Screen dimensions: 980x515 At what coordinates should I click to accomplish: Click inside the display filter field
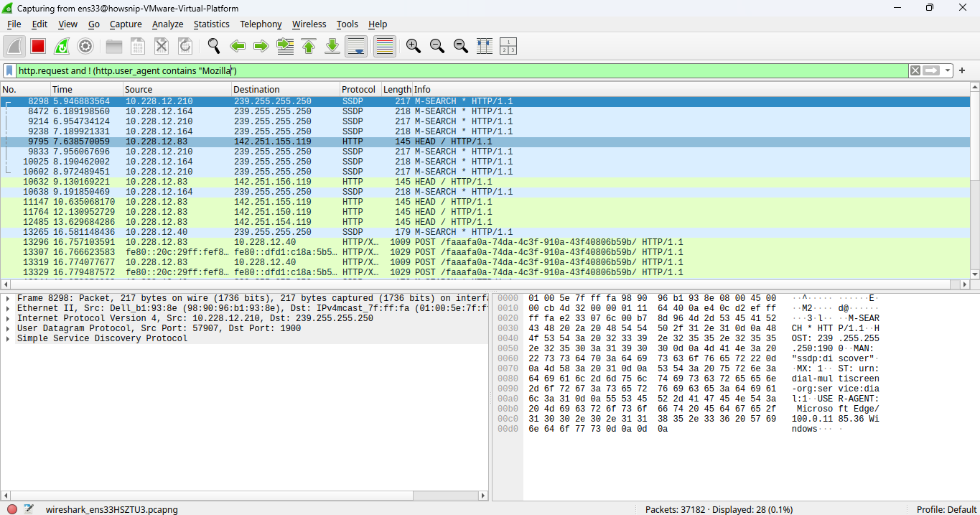point(462,70)
